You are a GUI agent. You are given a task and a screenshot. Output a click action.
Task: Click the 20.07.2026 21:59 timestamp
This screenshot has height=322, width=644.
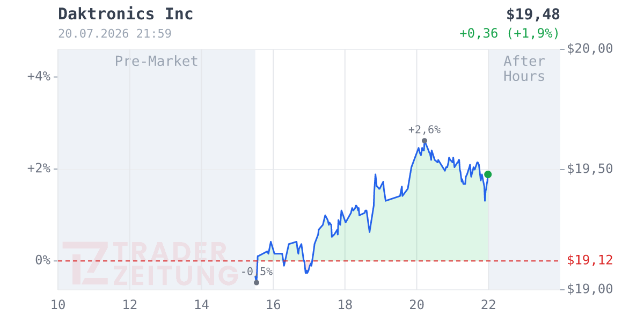[x=115, y=34]
